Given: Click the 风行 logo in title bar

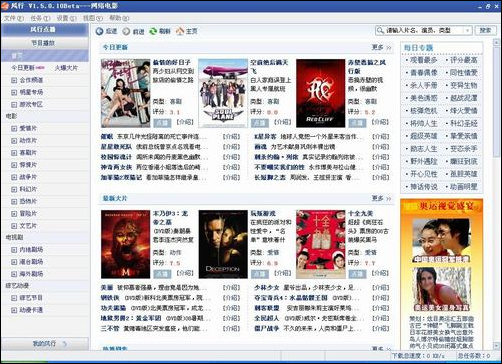Looking at the screenshot, I should [5, 6].
